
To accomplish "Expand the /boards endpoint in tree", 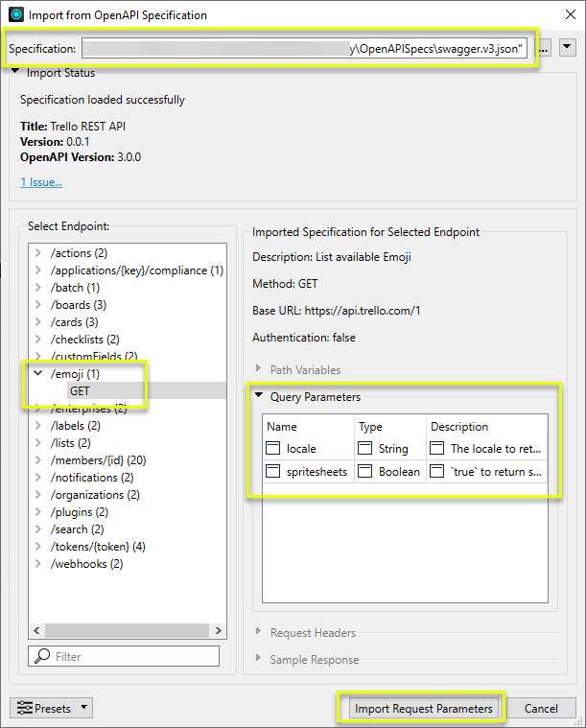I will tap(37, 305).
